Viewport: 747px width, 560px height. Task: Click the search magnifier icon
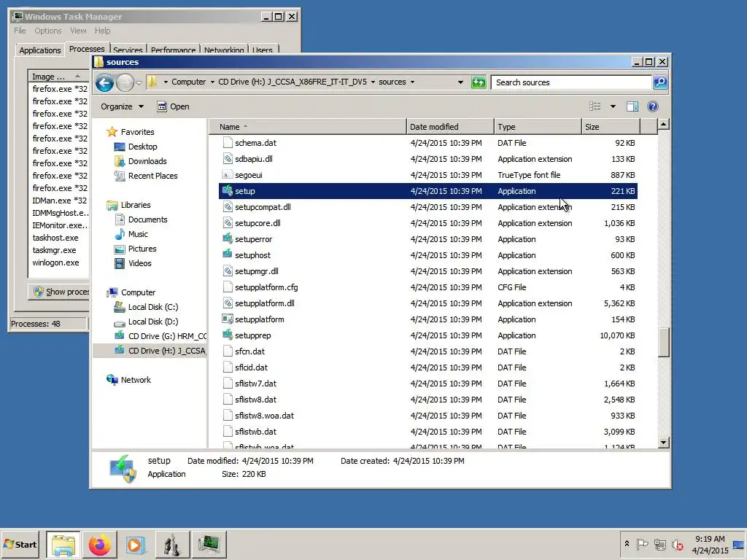660,82
